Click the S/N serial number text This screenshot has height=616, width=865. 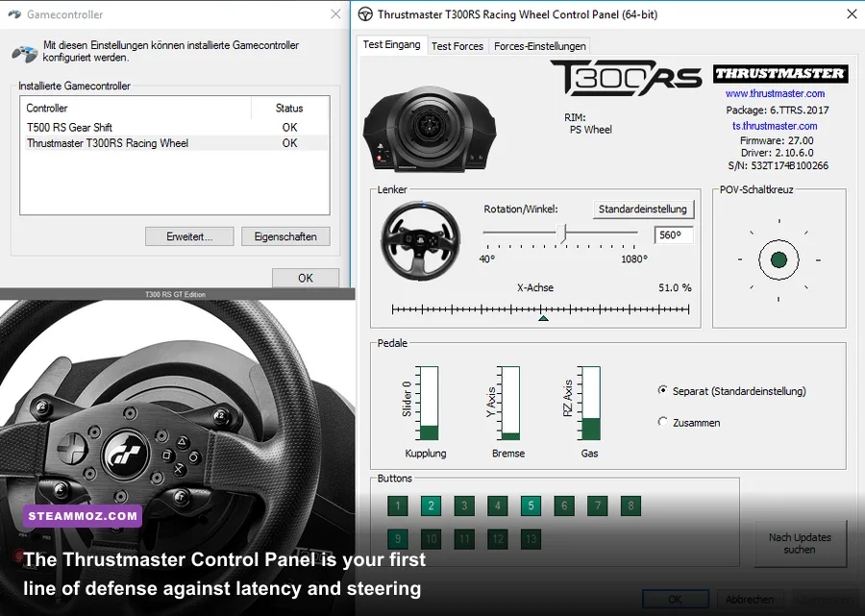[778, 165]
